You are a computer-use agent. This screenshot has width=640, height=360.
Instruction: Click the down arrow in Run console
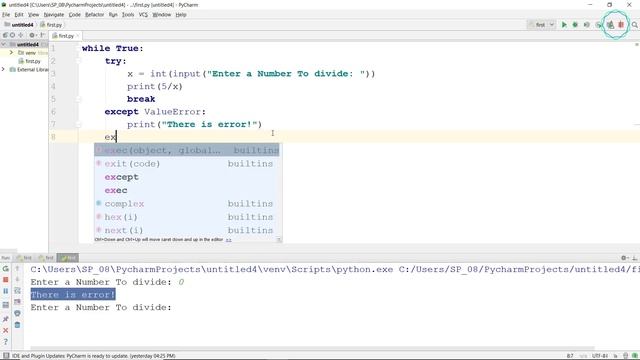coord(17,280)
